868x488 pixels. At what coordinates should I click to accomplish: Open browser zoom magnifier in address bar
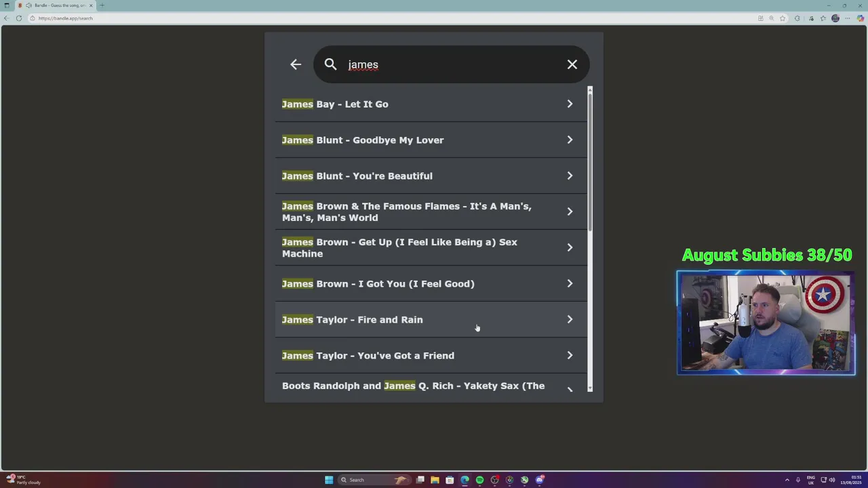coord(771,18)
